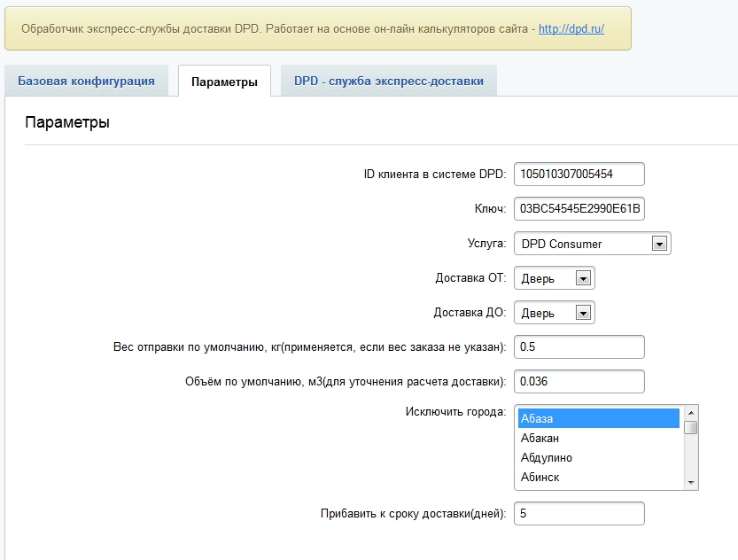Select the Параметры tab
The image size is (738, 560).
click(x=224, y=82)
